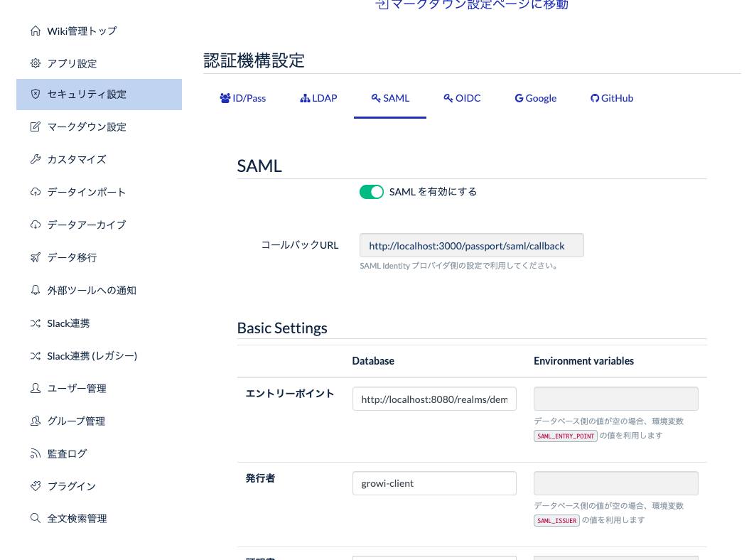Click the home icon beside Wiki管理トップ
This screenshot has width=754, height=560.
(x=35, y=31)
